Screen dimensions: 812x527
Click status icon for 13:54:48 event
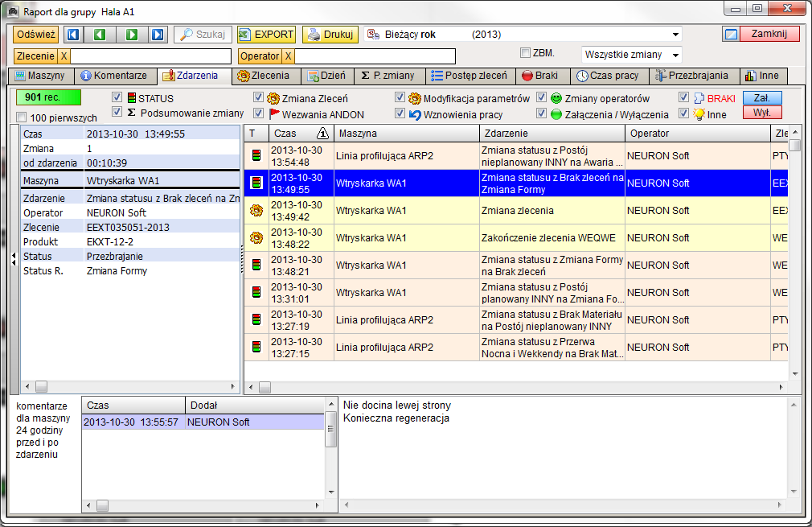point(256,155)
